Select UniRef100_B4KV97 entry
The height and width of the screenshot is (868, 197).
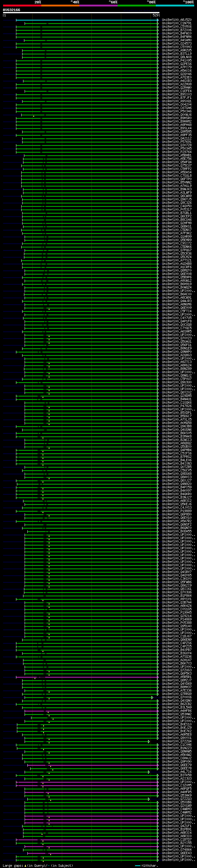[177, 491]
